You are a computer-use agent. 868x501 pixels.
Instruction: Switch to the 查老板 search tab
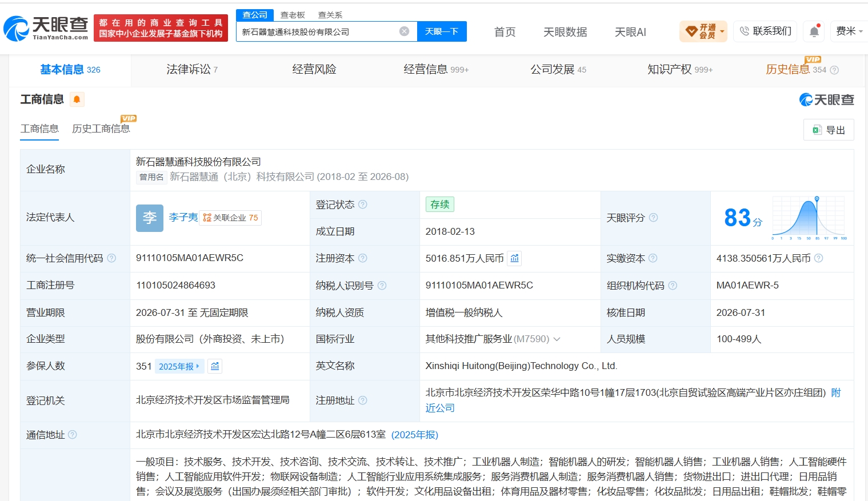pos(293,15)
